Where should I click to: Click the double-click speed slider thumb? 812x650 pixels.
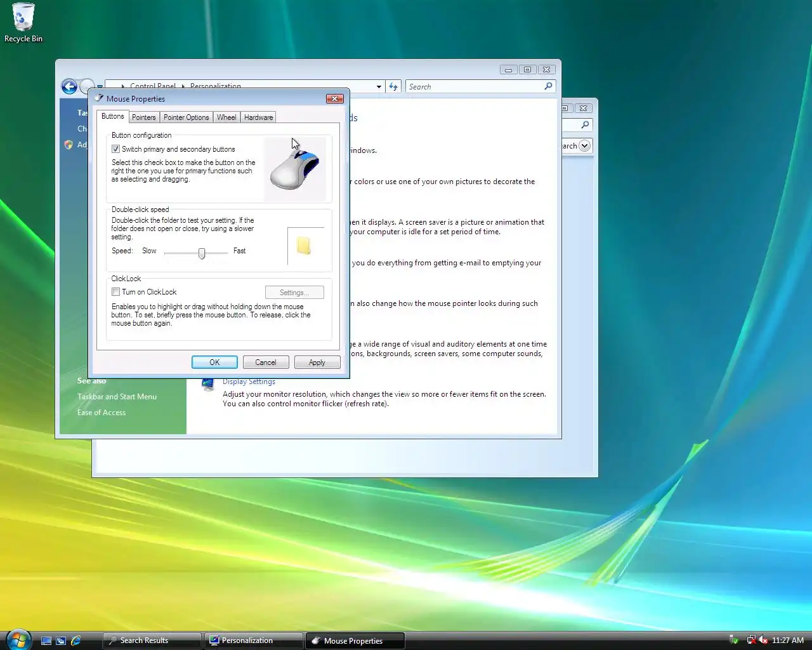point(202,253)
